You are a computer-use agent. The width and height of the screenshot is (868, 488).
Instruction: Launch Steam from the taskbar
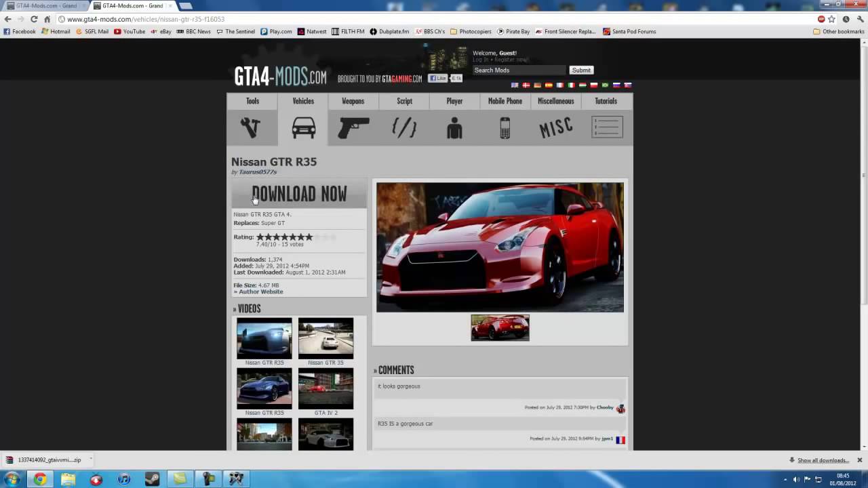click(152, 479)
